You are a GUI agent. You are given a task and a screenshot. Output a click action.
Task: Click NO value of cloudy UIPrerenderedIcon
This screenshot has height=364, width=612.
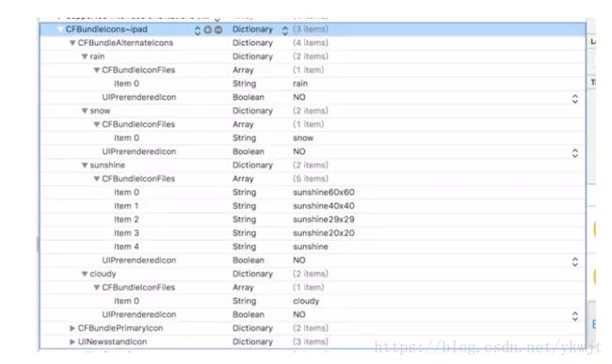299,314
